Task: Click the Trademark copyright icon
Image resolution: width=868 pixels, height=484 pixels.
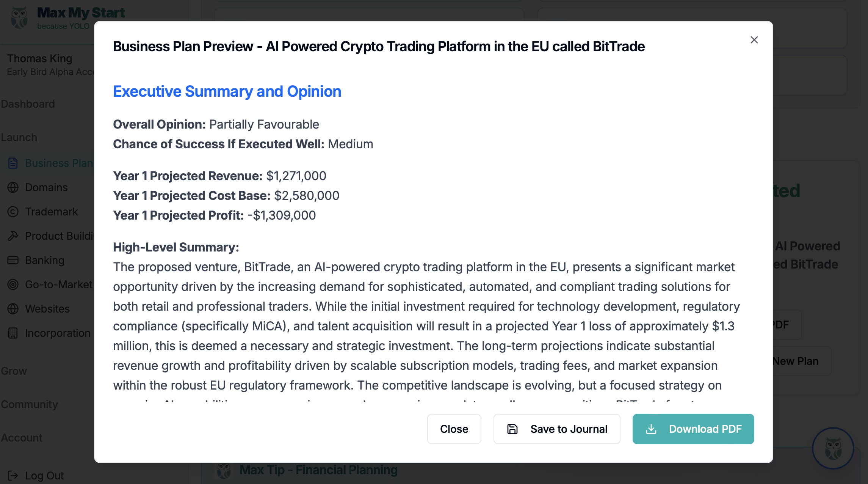Action: 13,212
